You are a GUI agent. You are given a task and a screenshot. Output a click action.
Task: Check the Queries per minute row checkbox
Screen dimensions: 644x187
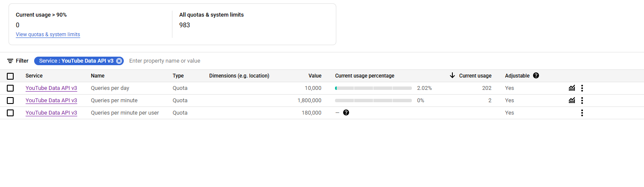(x=10, y=101)
